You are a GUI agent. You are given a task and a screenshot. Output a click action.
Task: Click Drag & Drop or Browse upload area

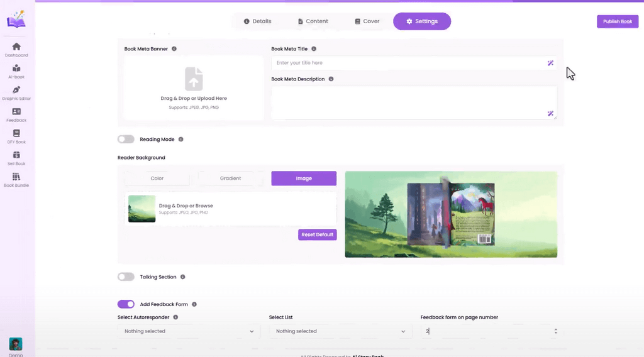(x=230, y=209)
